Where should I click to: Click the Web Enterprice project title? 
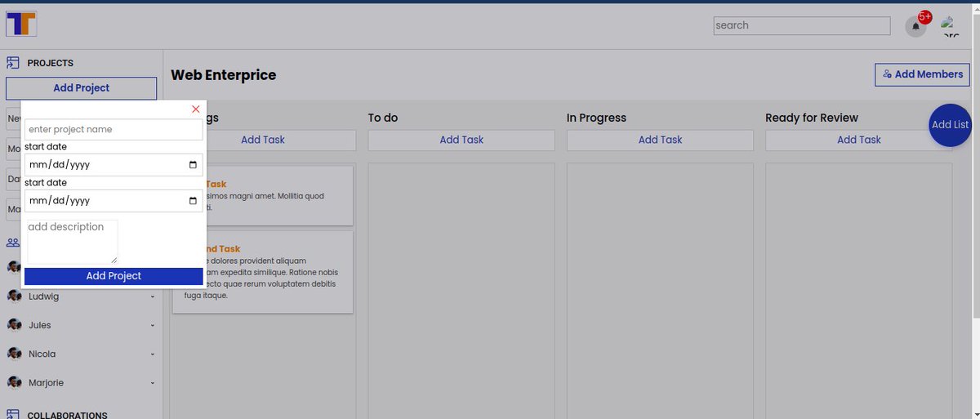[x=224, y=75]
